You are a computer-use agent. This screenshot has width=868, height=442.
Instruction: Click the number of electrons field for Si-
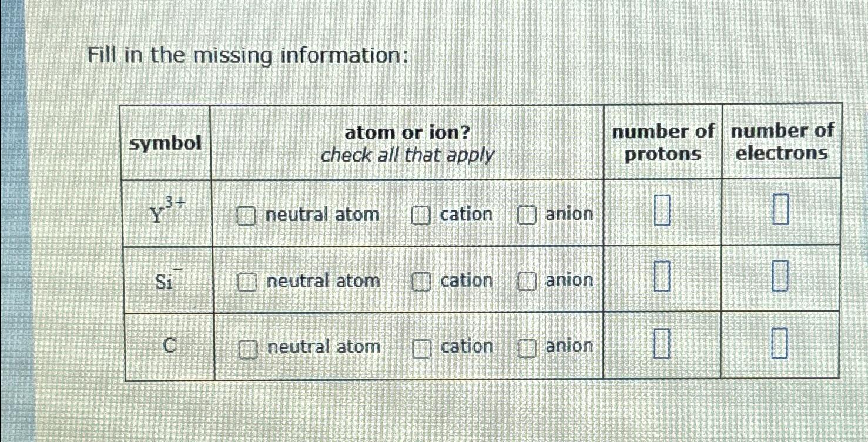tap(780, 277)
